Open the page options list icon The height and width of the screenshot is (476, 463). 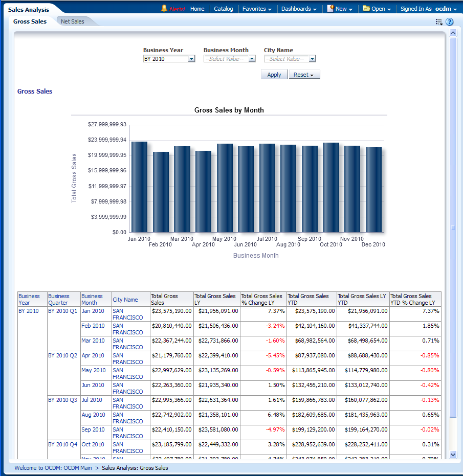(x=439, y=22)
